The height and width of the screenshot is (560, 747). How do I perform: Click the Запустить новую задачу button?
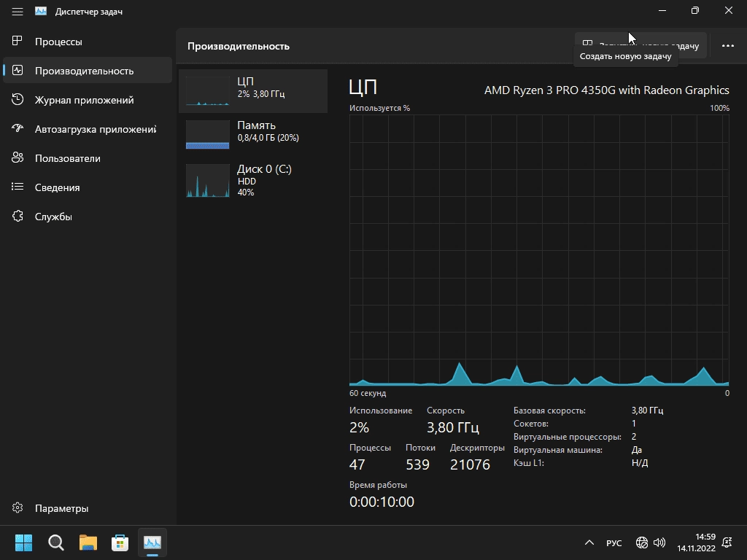(640, 46)
